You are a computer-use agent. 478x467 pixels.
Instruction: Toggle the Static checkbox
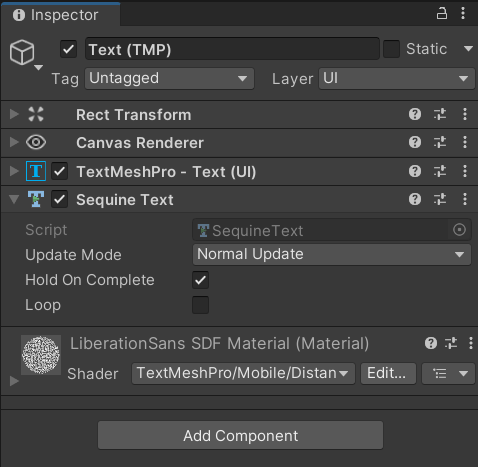(391, 49)
